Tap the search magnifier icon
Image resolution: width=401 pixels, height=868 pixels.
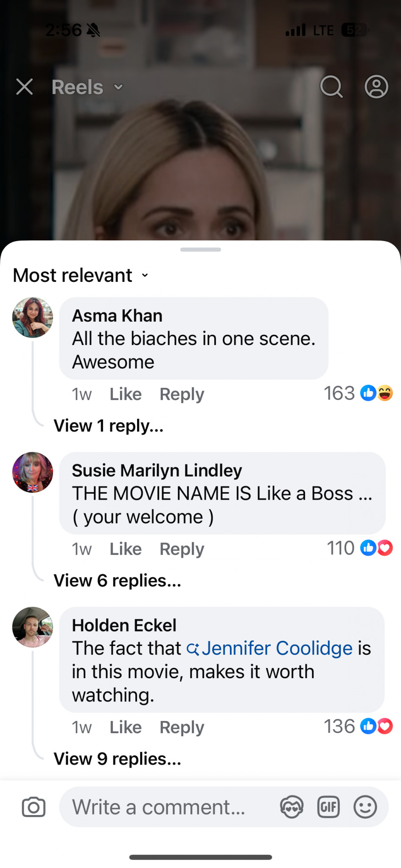tap(331, 87)
